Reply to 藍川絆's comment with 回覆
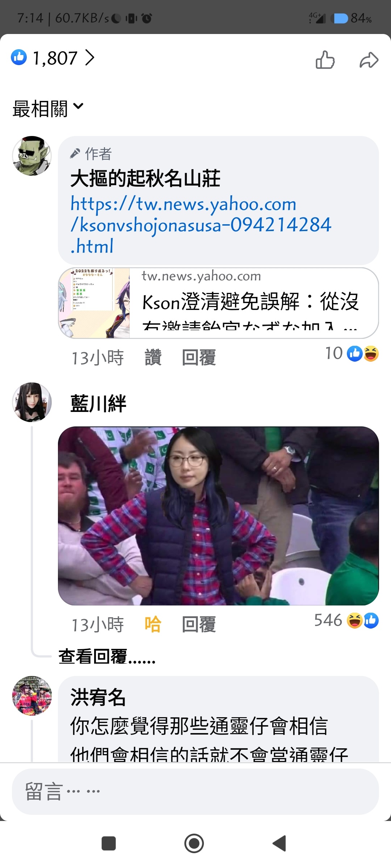The image size is (391, 868). 199,625
